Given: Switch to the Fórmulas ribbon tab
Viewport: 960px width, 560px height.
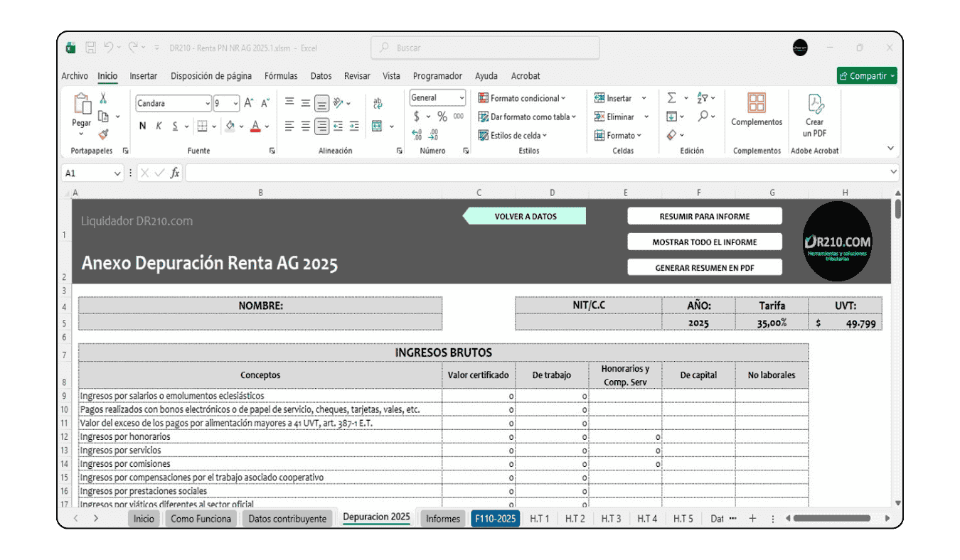Looking at the screenshot, I should [x=281, y=76].
